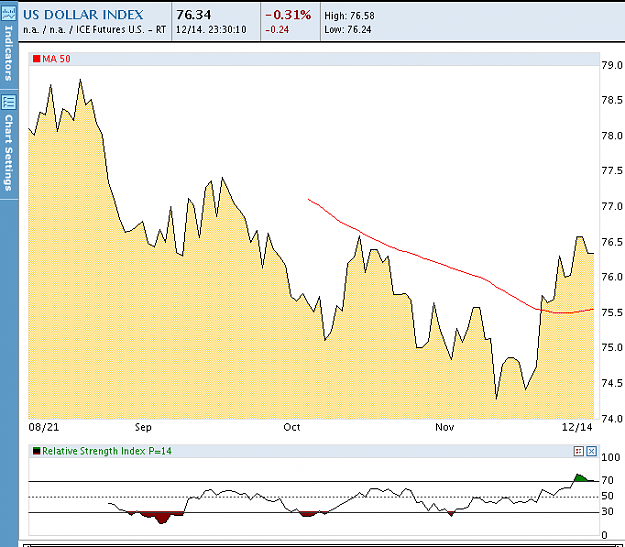Click the -0.31% percent change value
Viewport: 625px width, 547px height.
pyautogui.click(x=288, y=15)
